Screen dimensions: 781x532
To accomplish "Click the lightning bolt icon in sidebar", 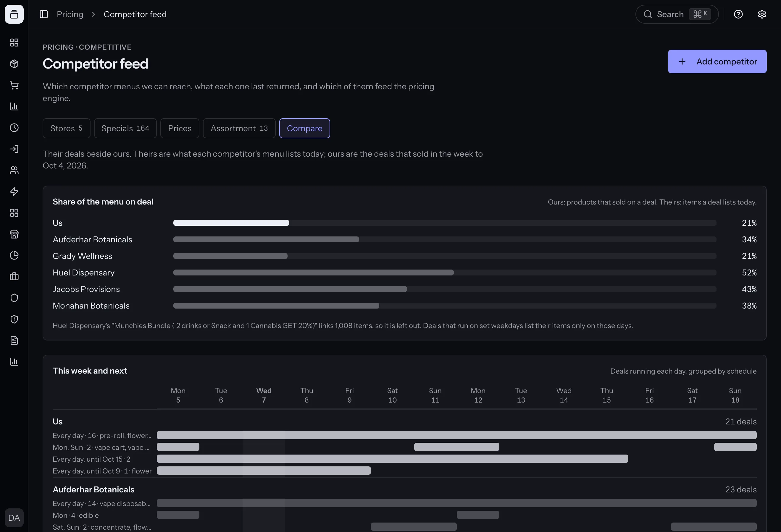I will click(14, 191).
